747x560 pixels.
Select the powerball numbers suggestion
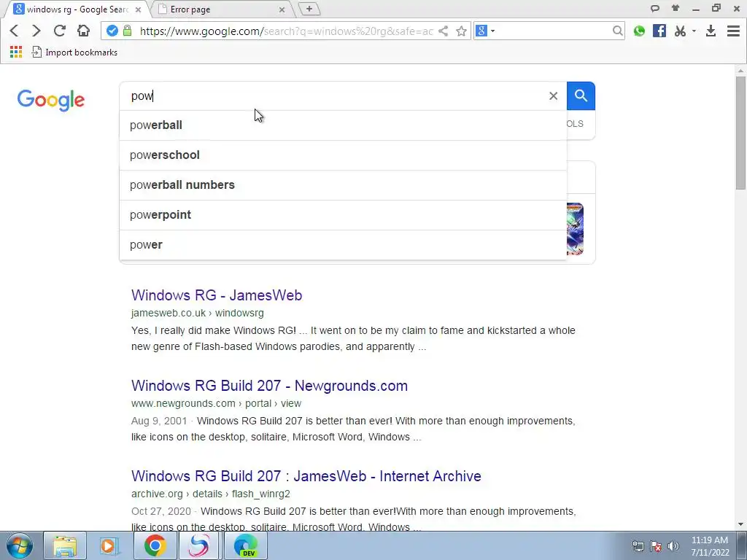[343, 184]
